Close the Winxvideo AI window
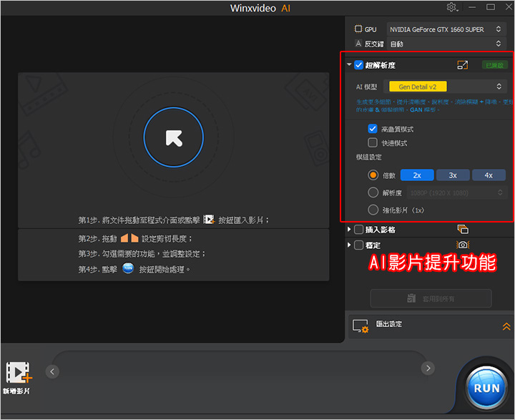Screen dimensions: 515x420 coord(509,7)
